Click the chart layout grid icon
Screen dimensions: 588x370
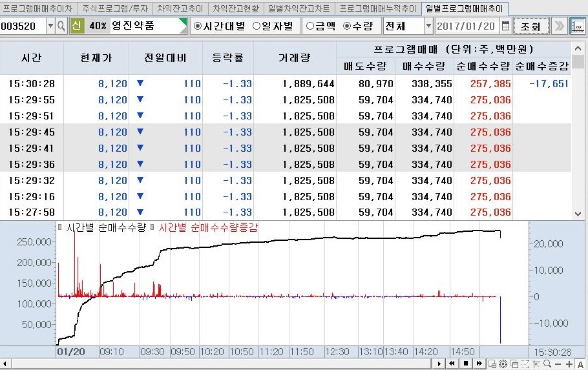pyautogui.click(x=492, y=364)
